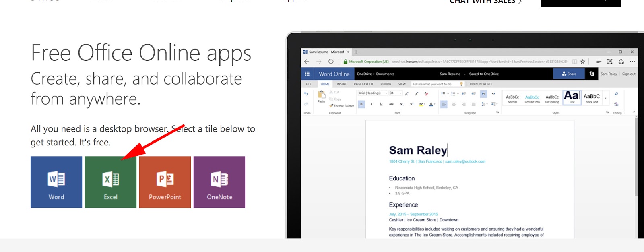Expand the Styles gallery more arrow
Image resolution: width=644 pixels, height=252 pixels.
(605, 98)
